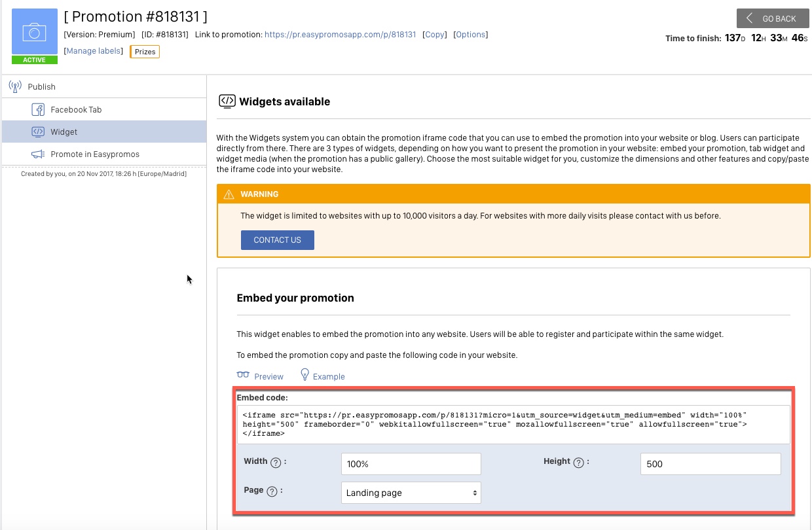Click the Options link
812x530 pixels.
pos(470,35)
